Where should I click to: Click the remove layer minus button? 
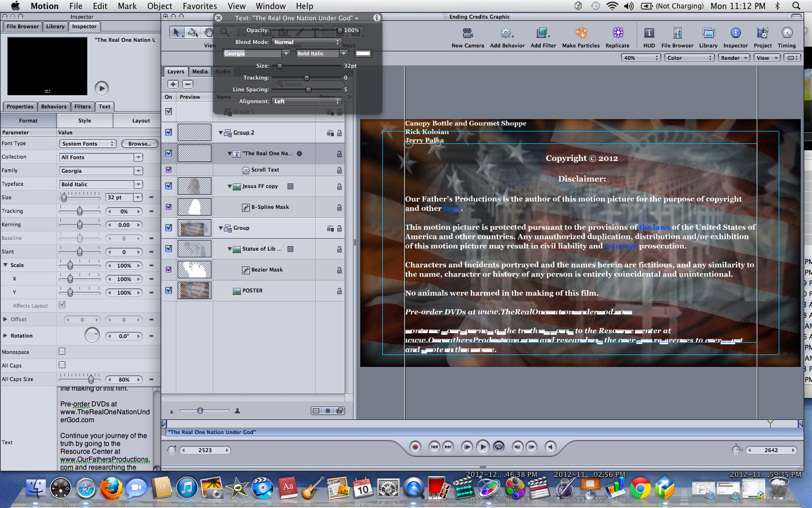pyautogui.click(x=188, y=84)
